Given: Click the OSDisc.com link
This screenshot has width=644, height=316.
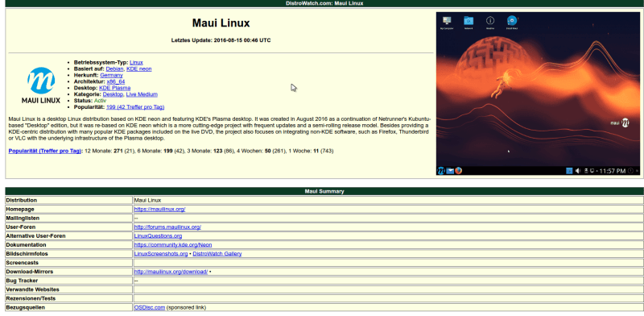Looking at the screenshot, I should coord(150,307).
